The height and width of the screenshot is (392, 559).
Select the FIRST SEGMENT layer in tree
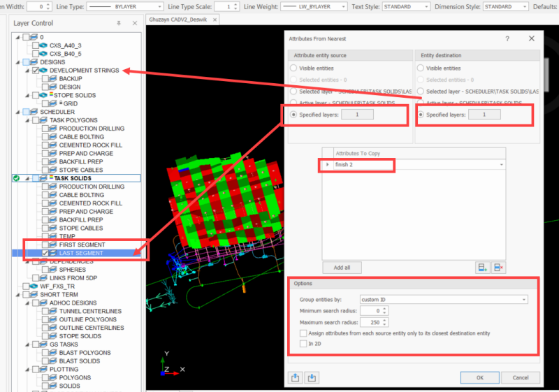click(x=82, y=245)
